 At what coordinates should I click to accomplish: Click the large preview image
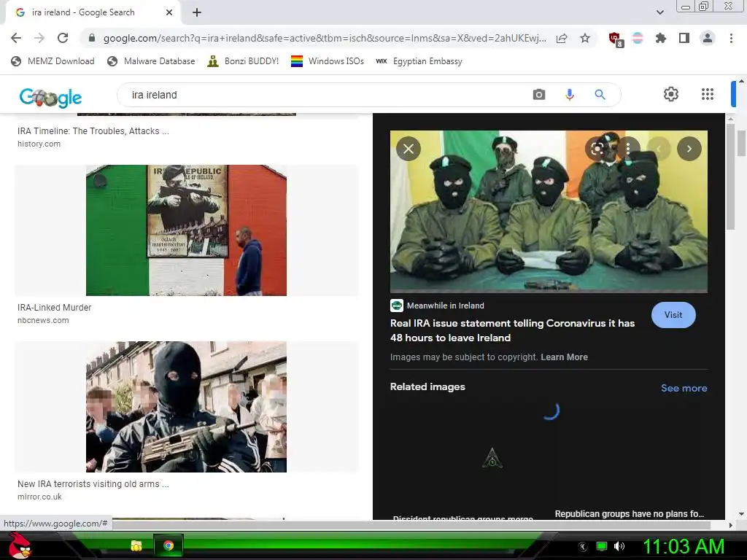pyautogui.click(x=549, y=211)
